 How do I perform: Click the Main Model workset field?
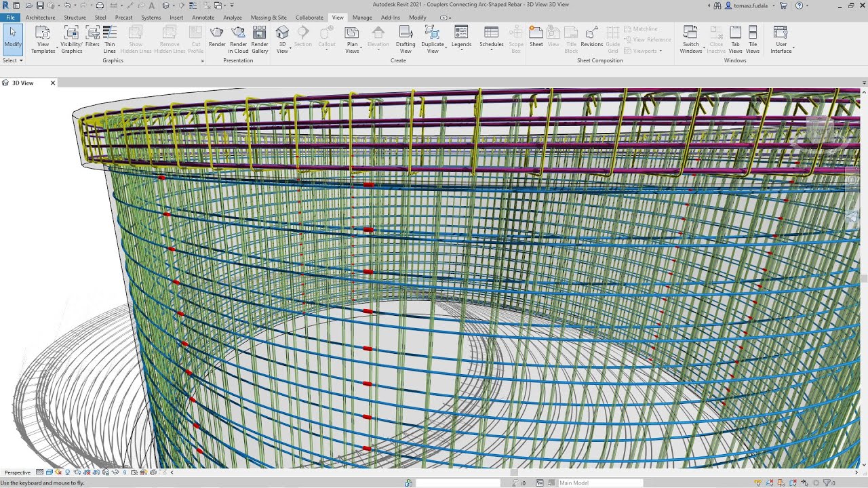click(x=600, y=483)
